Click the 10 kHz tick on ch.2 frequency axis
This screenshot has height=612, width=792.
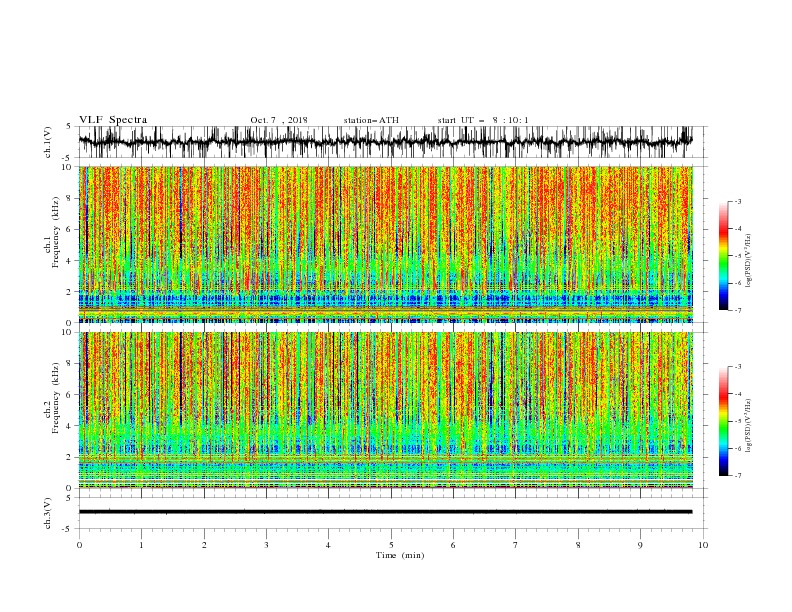coord(69,332)
